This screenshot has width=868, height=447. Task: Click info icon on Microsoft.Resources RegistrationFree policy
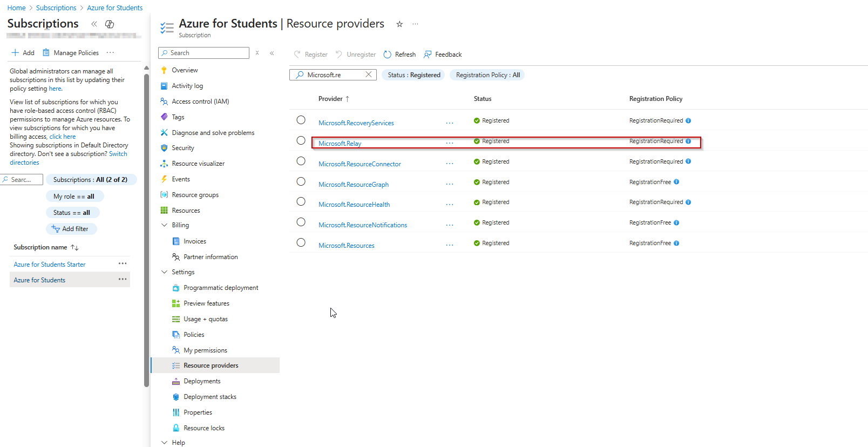[x=676, y=243]
